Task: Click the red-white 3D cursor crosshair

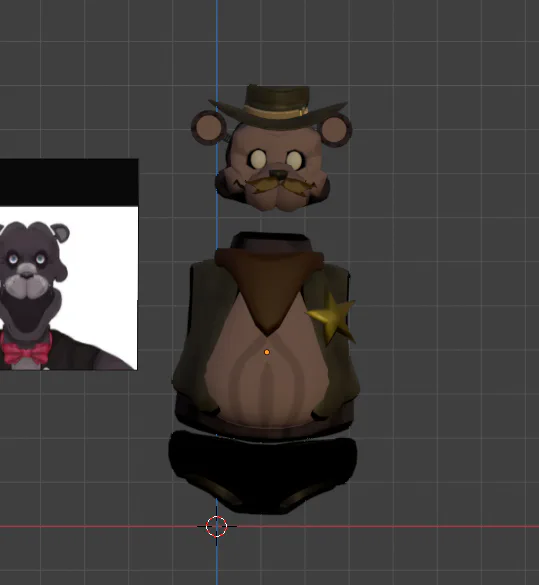Action: click(x=216, y=526)
